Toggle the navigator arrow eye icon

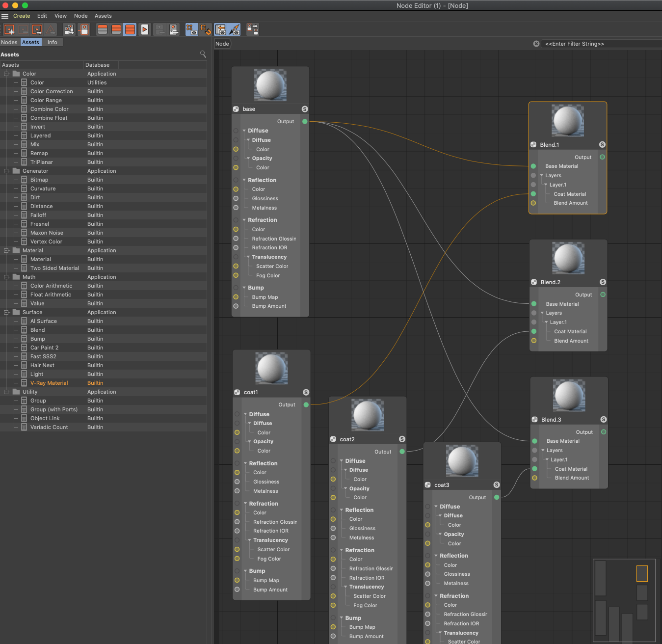235,29
